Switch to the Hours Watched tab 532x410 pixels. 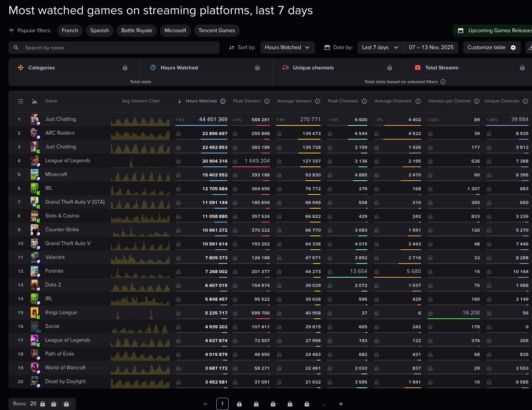click(x=207, y=68)
